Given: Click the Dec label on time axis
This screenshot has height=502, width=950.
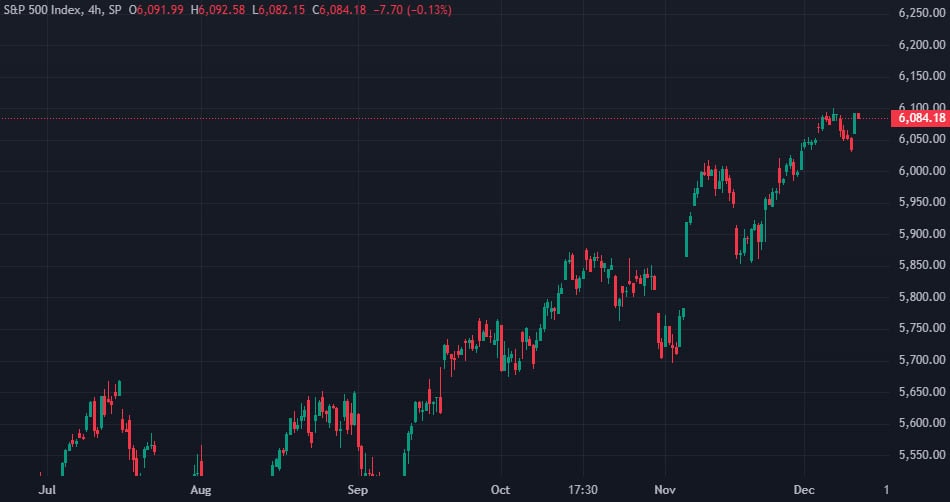Looking at the screenshot, I should tap(804, 490).
